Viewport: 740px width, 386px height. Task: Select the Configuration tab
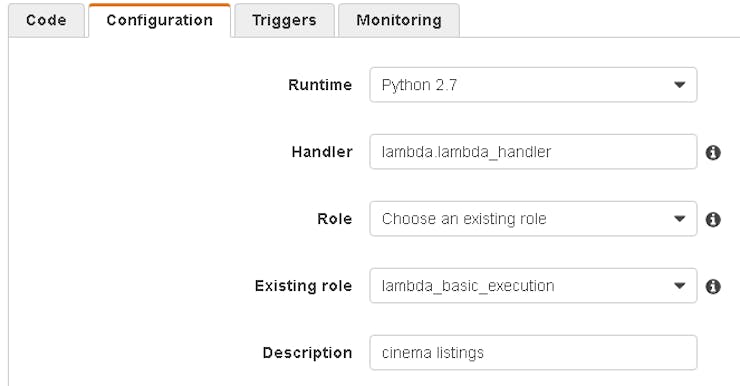point(160,20)
